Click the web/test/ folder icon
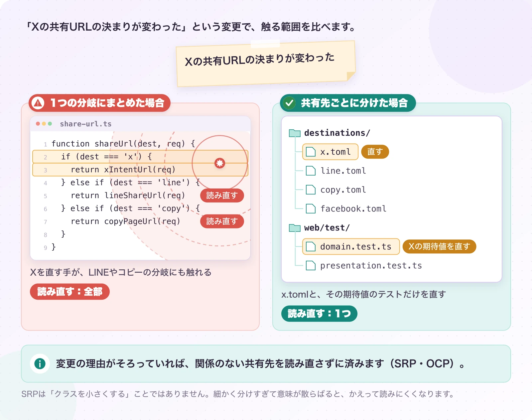 295,228
